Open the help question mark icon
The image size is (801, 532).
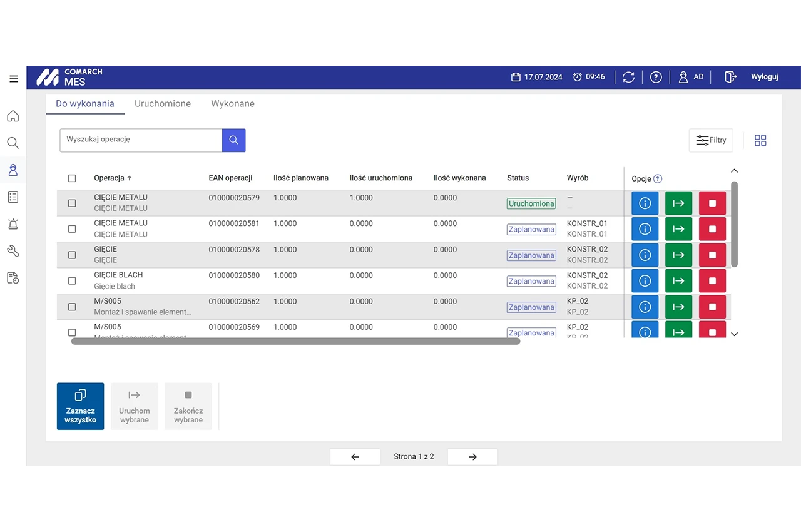(x=656, y=77)
